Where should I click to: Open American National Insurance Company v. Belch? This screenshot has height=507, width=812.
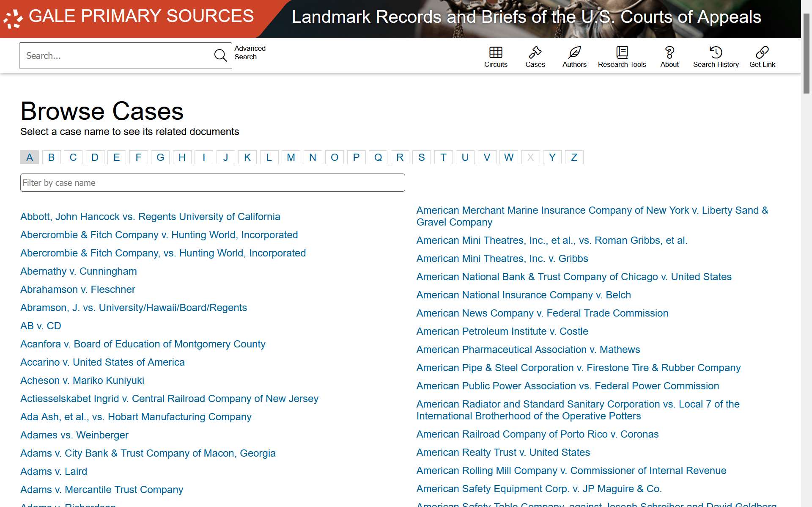[x=524, y=295]
